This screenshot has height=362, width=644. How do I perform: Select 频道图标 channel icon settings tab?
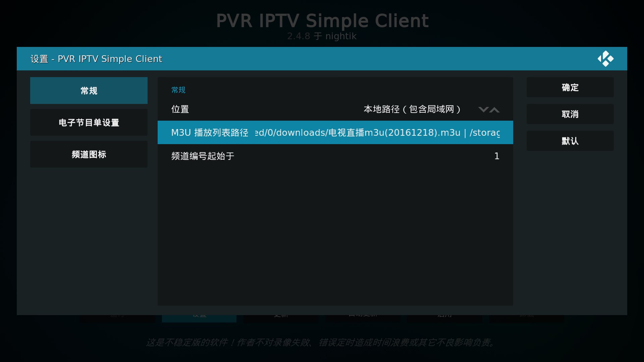click(x=89, y=154)
